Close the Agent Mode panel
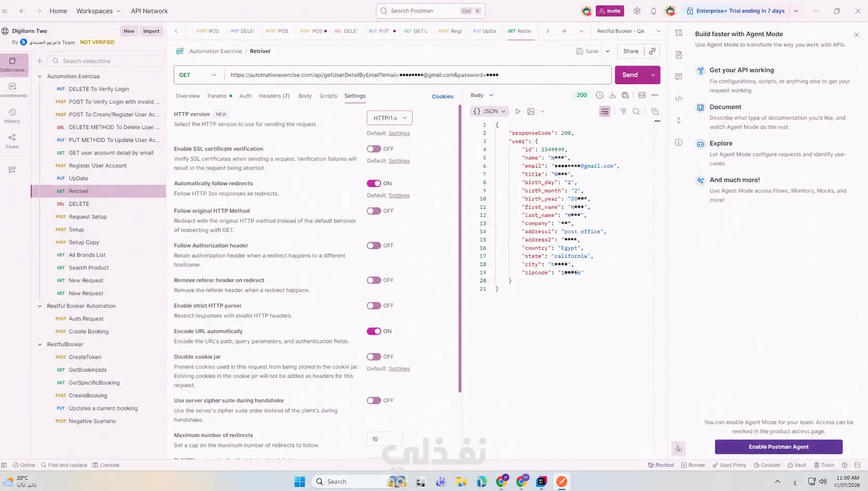 pos(857,34)
